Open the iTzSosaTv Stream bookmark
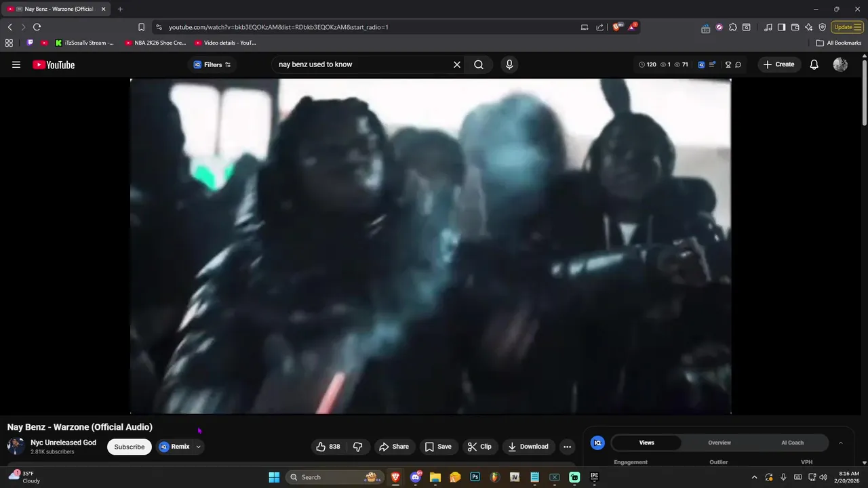 coord(84,43)
